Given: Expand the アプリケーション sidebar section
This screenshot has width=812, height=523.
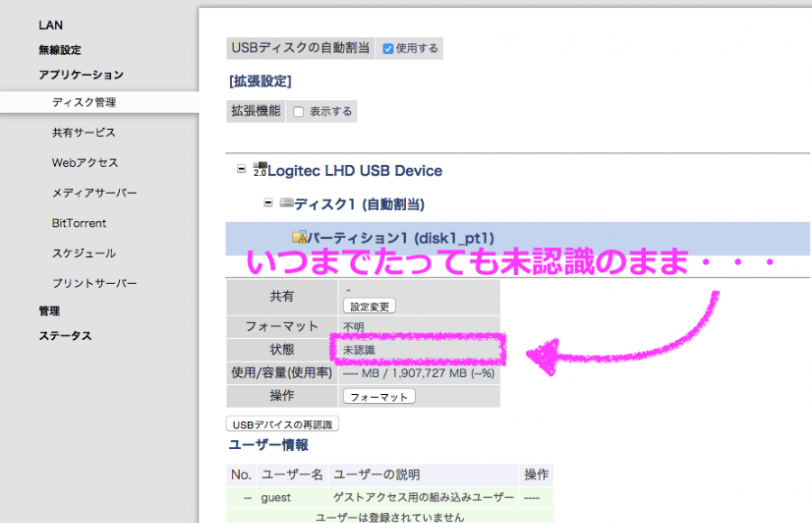Looking at the screenshot, I should click(80, 76).
